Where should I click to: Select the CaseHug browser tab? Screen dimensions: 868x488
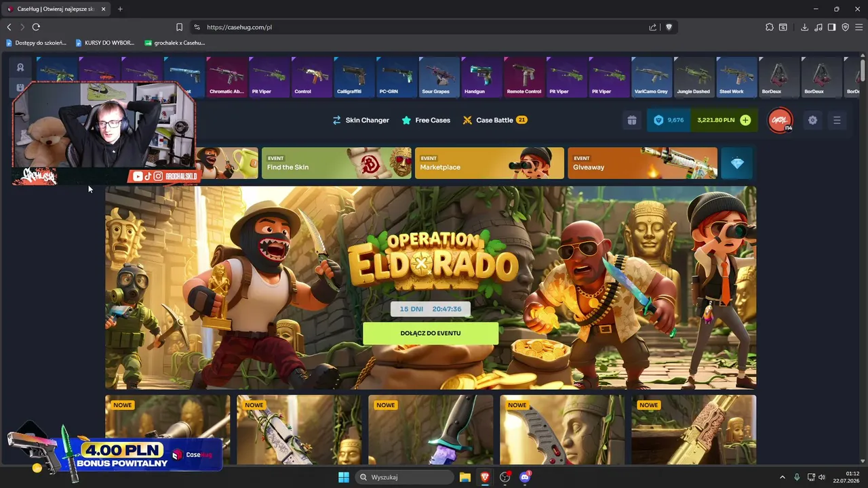click(x=57, y=9)
